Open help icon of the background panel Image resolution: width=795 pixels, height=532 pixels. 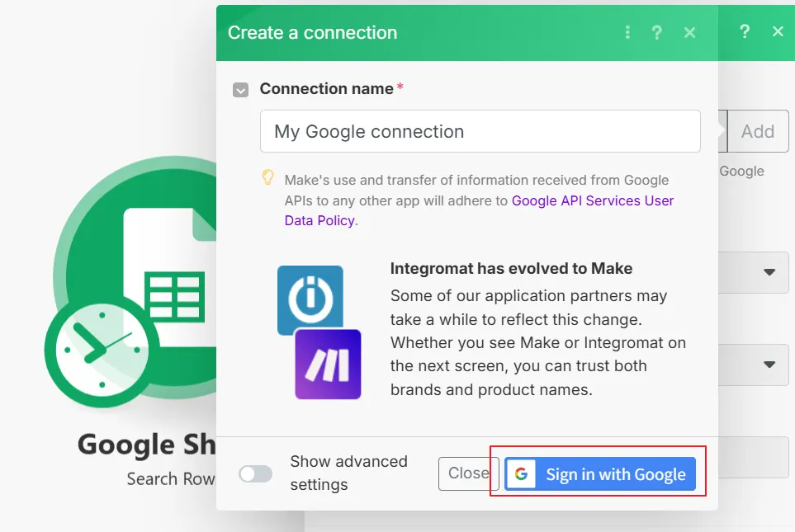coord(745,31)
